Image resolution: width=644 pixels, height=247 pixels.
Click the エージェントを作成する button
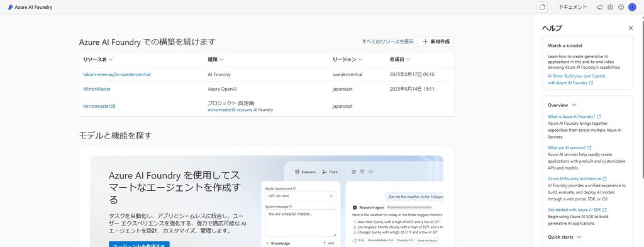tap(139, 245)
